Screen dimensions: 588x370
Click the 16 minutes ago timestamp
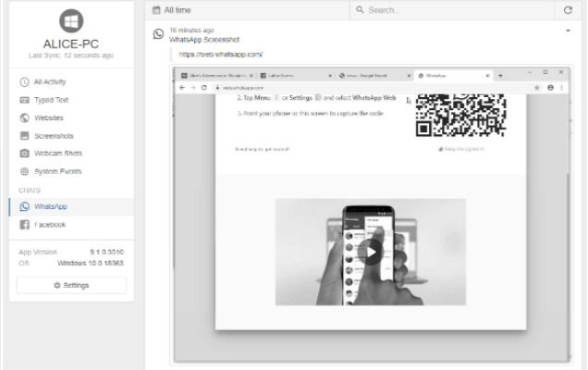tap(191, 30)
